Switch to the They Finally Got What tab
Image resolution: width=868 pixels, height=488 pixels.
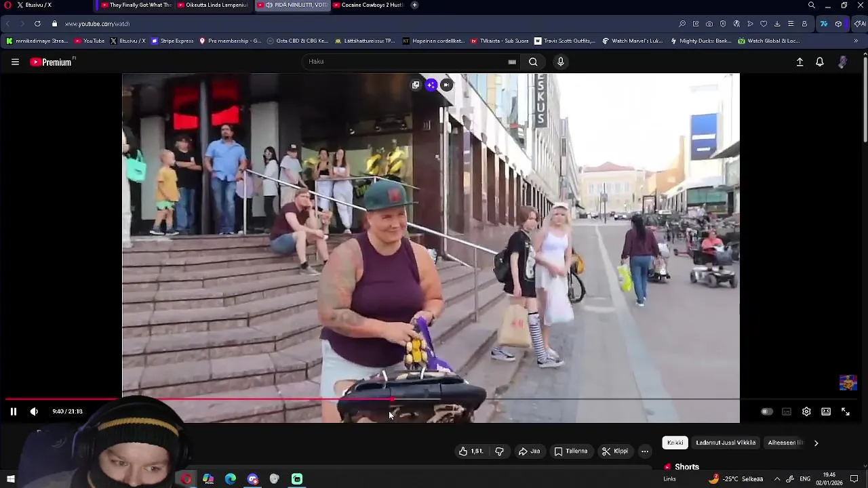[136, 5]
